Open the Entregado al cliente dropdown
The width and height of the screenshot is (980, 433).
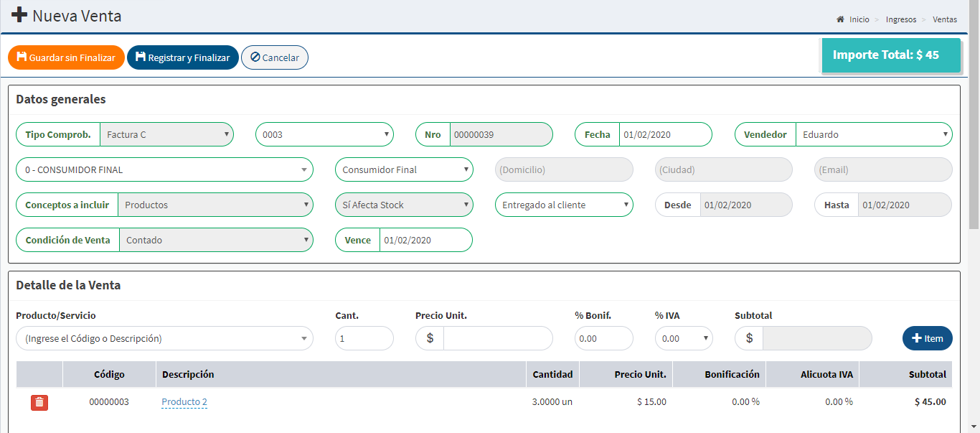(564, 205)
